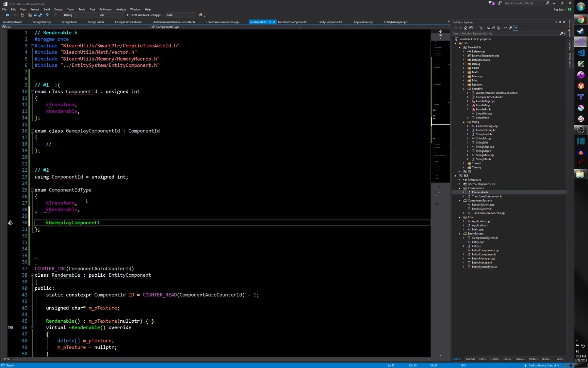Sync Solution Explorer with active document
This screenshot has width=588, height=368.
489,28
